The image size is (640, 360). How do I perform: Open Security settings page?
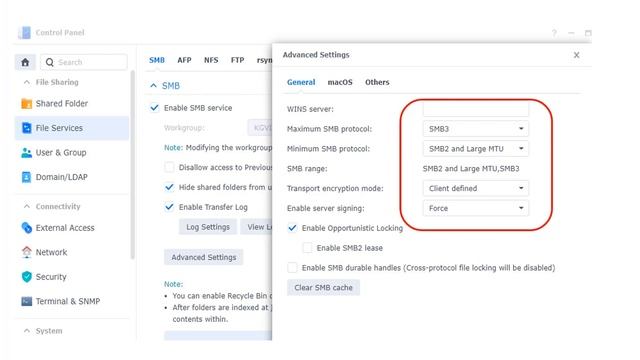pyautogui.click(x=72, y=277)
